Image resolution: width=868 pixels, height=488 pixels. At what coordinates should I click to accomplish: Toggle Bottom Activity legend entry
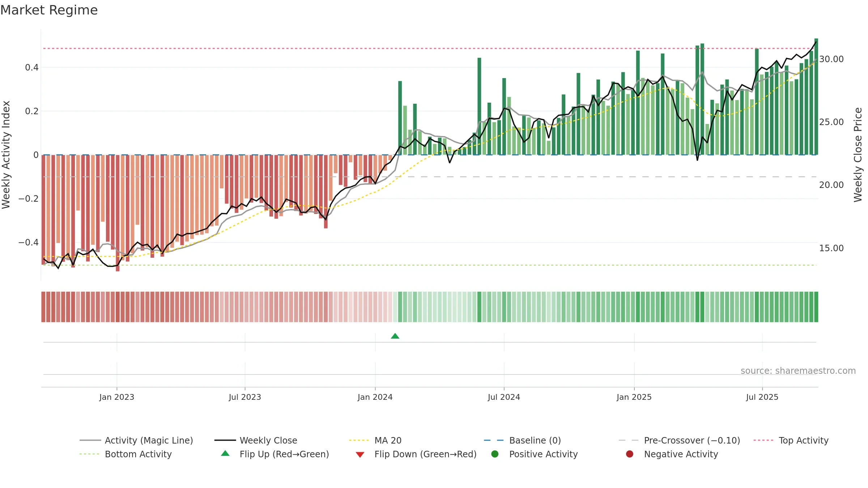click(125, 454)
